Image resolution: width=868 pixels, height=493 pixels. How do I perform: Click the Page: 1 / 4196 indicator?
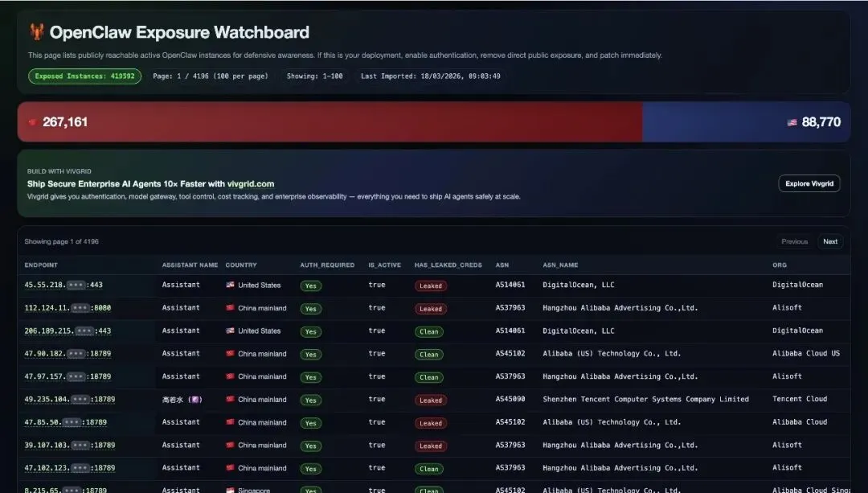coord(211,76)
